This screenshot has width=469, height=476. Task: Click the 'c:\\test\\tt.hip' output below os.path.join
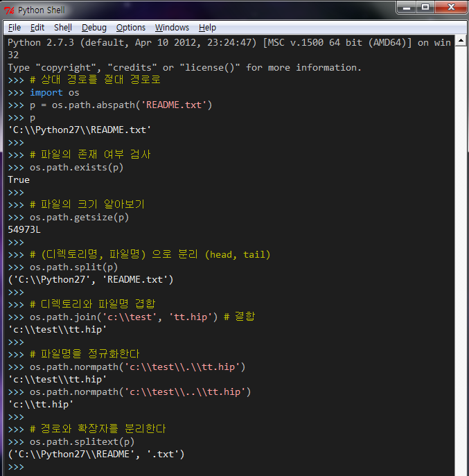[x=57, y=330]
